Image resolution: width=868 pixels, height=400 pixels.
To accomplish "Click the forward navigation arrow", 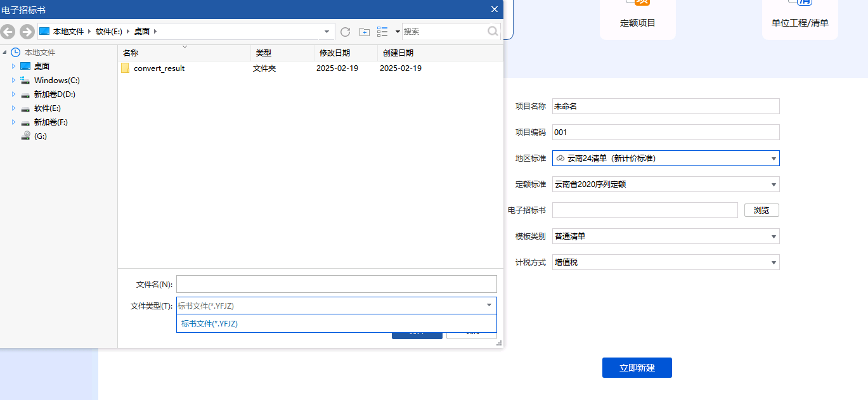I will click(x=26, y=31).
